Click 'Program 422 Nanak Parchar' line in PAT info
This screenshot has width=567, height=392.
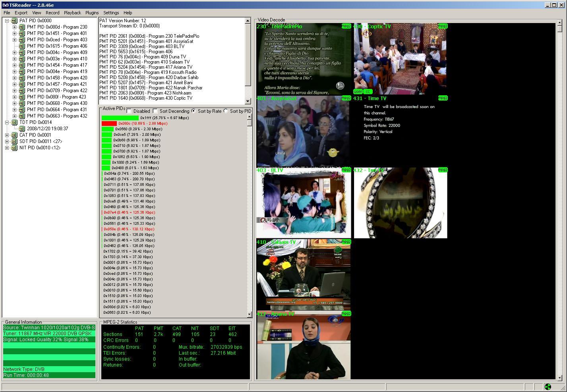point(151,88)
